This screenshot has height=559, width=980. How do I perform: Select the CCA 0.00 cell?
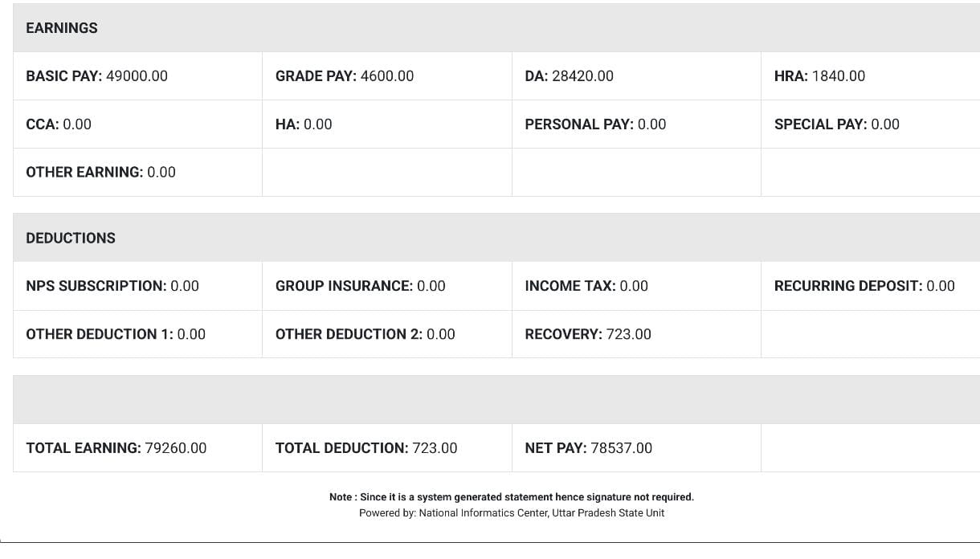pyautogui.click(x=59, y=124)
